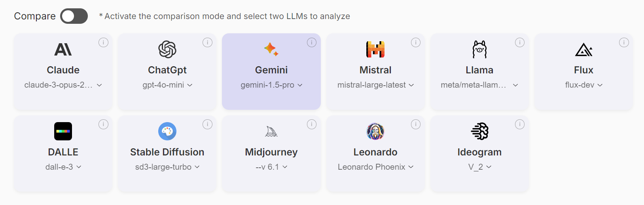
Task: Open the gpt-4o-mini version dropdown
Action: (190, 85)
